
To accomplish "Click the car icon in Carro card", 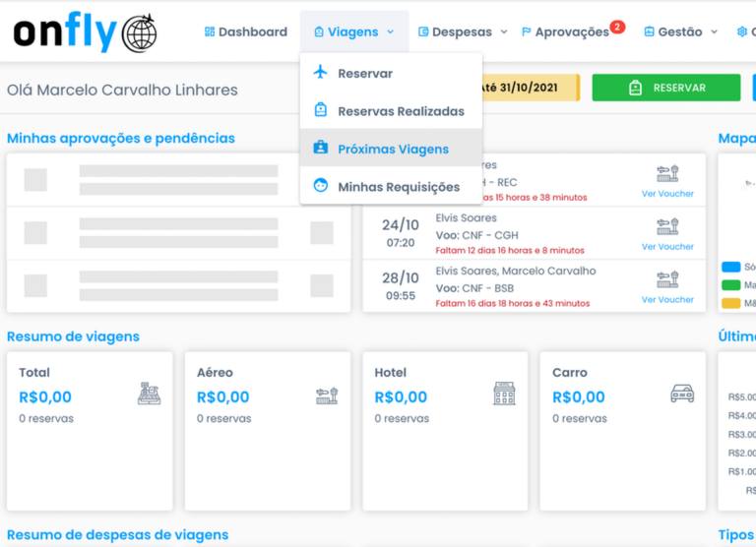I will point(681,395).
